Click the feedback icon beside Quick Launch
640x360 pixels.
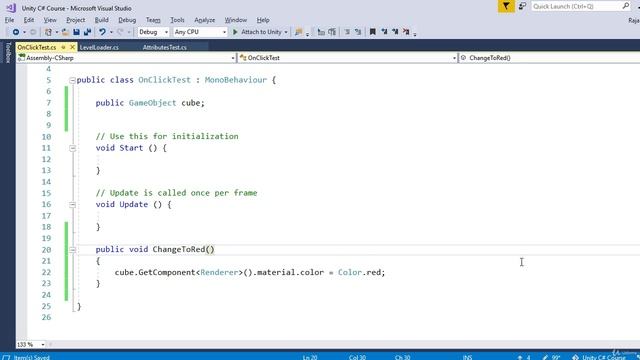(x=522, y=6)
